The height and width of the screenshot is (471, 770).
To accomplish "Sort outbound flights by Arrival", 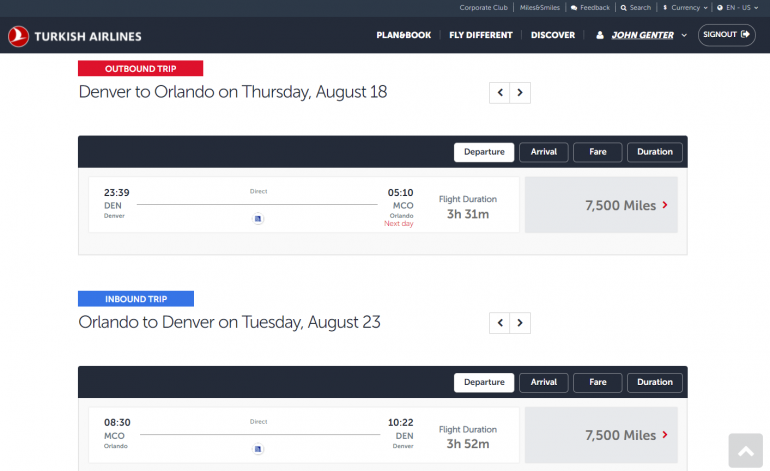I will coord(544,152).
